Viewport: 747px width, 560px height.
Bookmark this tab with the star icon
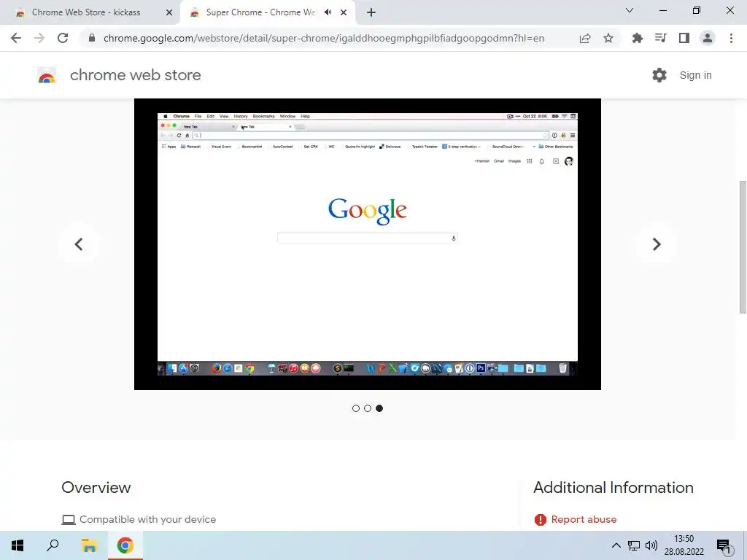(608, 38)
